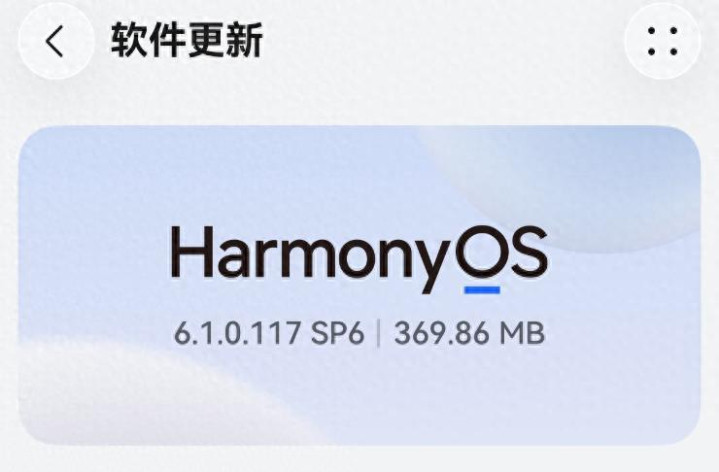This screenshot has width=719, height=472.
Task: Click the vertical divider between version and size
Action: (379, 333)
